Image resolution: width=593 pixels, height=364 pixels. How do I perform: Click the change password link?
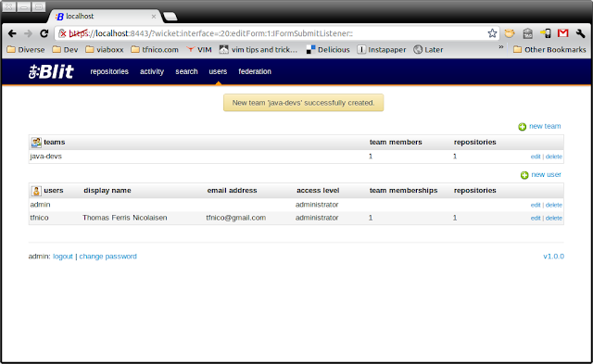point(107,257)
